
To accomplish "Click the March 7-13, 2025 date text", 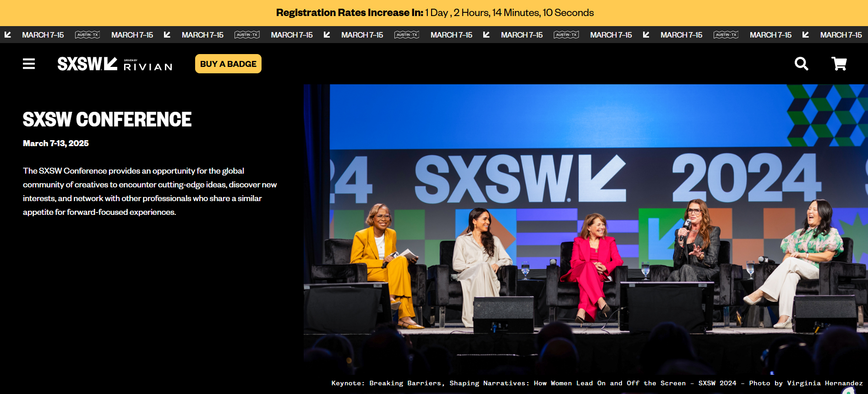I will [x=56, y=143].
